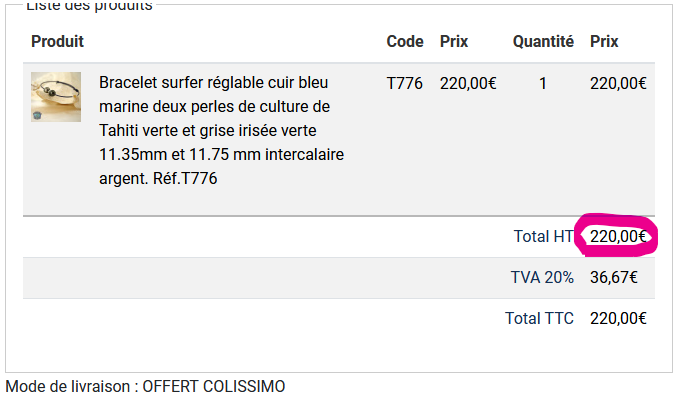Click the Produit column header

57,42
